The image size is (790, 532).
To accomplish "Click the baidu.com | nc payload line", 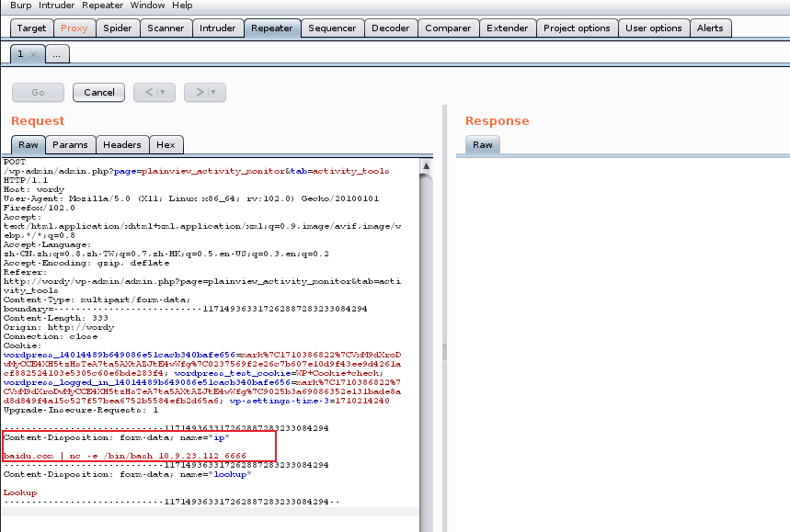I will (x=125, y=456).
